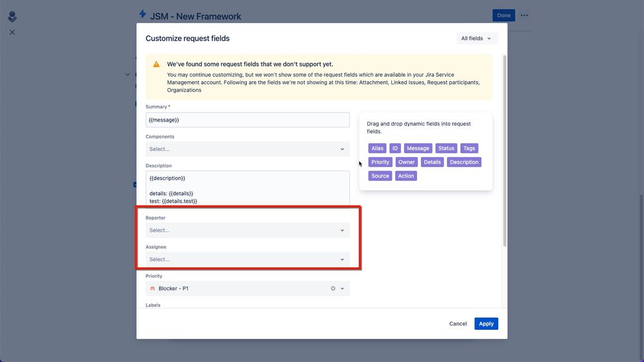
Task: Click the X close icon in left sidebar
Action: point(12,32)
